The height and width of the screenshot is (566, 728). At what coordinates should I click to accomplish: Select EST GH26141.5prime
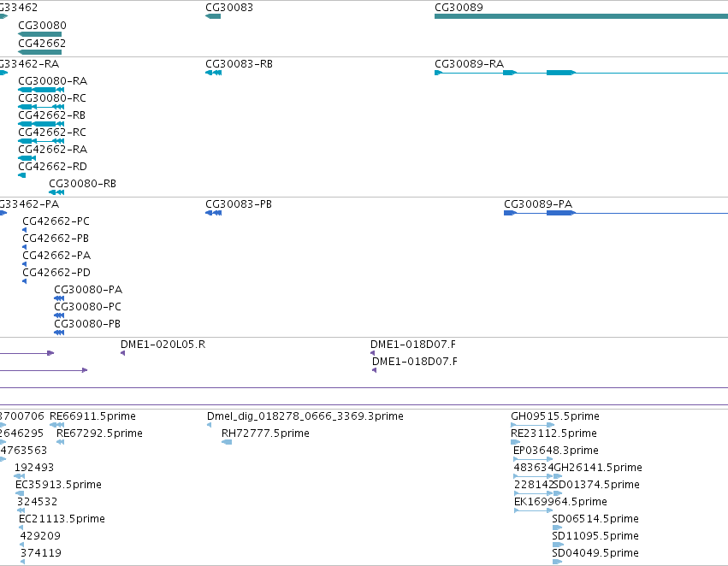pos(598,469)
